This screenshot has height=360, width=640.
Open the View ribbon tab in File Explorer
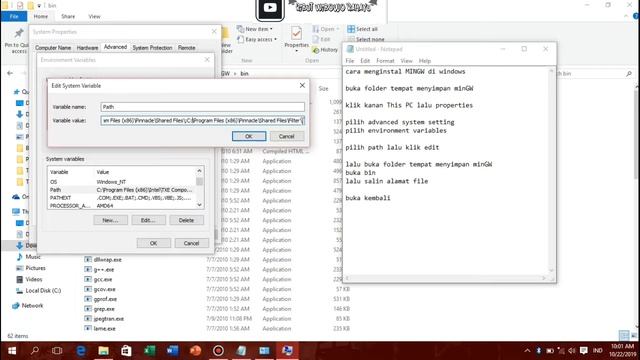pos(94,16)
